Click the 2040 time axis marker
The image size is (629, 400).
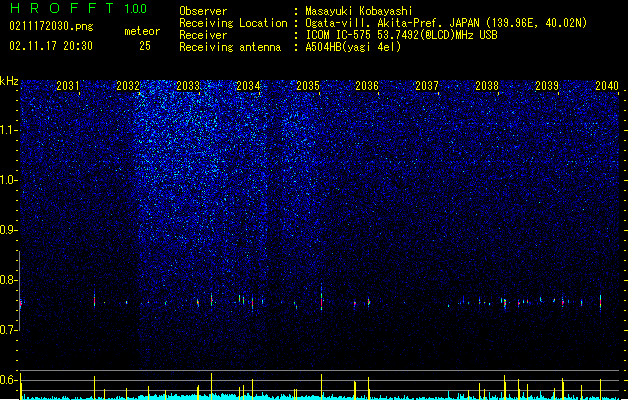pyautogui.click(x=607, y=85)
